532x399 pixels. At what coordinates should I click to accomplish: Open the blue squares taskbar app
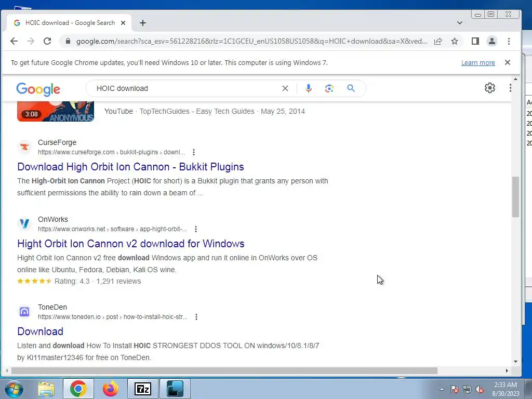(175, 389)
